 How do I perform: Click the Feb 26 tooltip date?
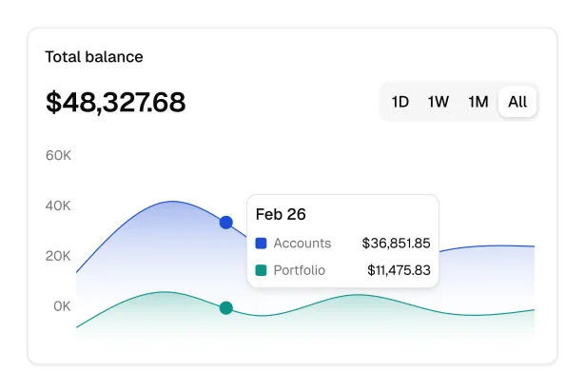[281, 214]
